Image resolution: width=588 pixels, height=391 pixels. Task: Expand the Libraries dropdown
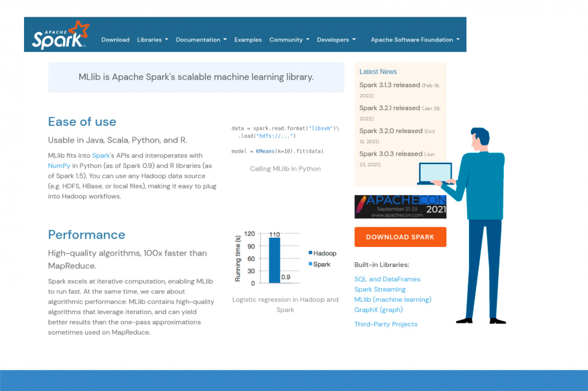pos(152,40)
